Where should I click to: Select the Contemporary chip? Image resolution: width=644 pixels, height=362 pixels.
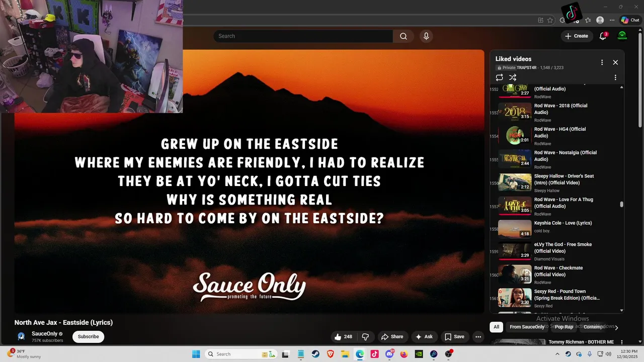pyautogui.click(x=594, y=327)
